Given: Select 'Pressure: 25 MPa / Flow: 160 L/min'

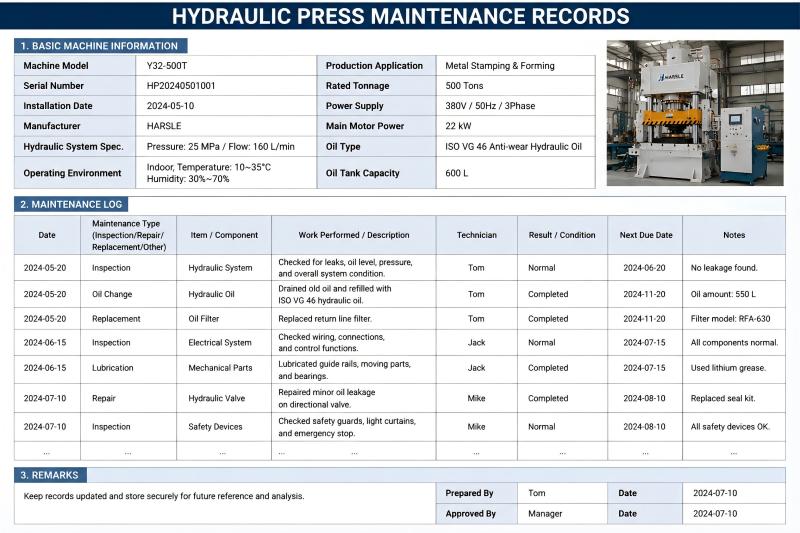Looking at the screenshot, I should (220, 146).
